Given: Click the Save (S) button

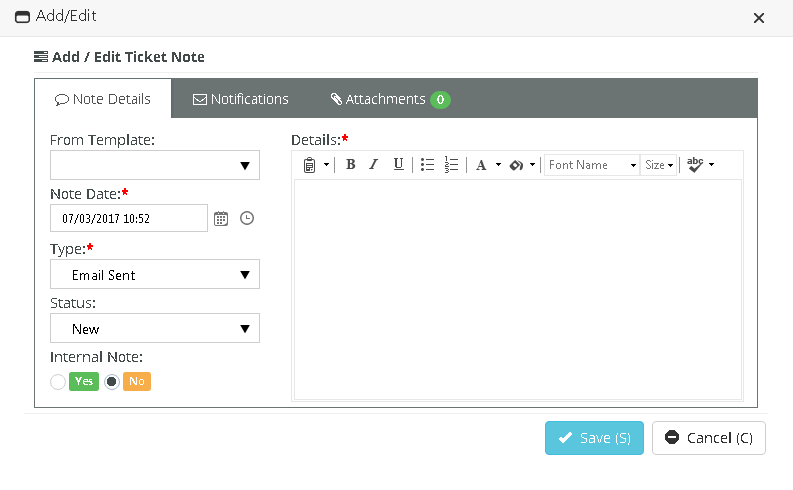Looking at the screenshot, I should tap(594, 438).
